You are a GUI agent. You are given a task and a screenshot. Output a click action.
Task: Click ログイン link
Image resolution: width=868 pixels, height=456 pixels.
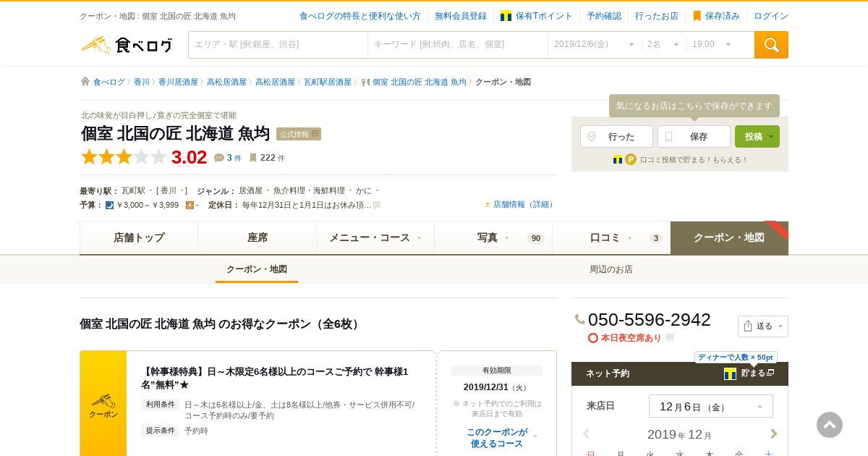(x=771, y=16)
